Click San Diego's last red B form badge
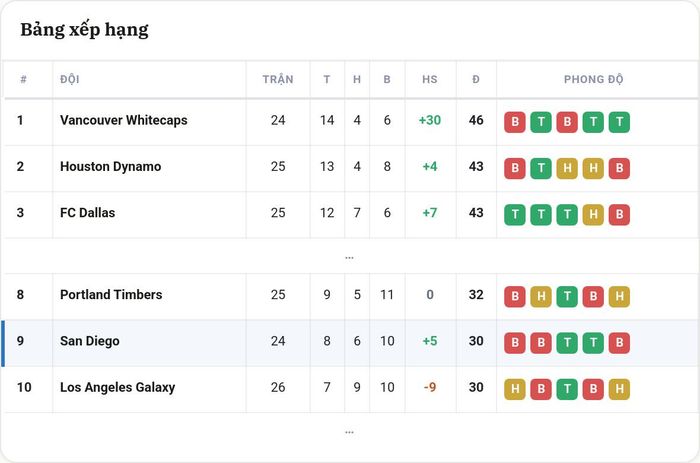 (619, 343)
